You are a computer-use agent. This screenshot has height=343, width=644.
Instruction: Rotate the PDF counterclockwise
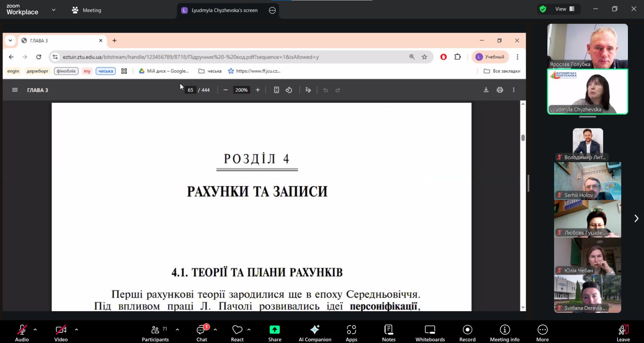289,90
